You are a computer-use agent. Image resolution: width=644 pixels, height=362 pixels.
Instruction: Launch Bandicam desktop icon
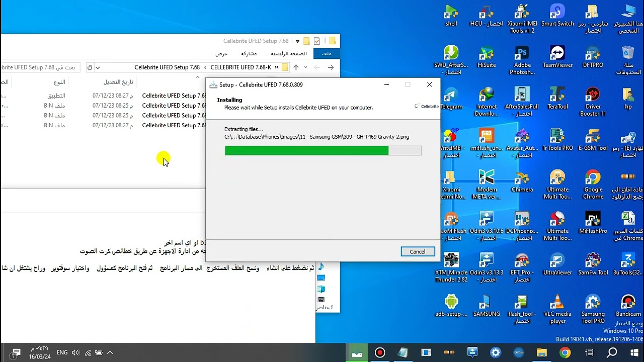point(628,306)
